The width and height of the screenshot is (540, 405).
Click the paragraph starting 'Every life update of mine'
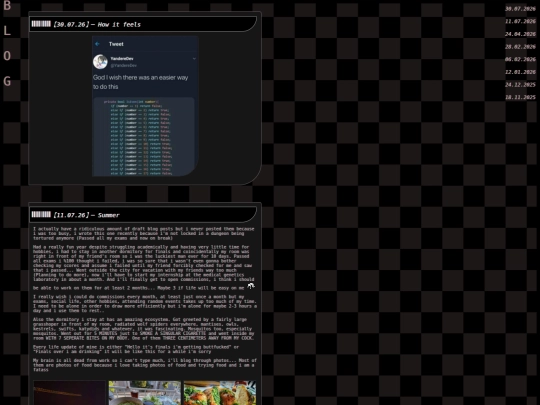coord(136,349)
